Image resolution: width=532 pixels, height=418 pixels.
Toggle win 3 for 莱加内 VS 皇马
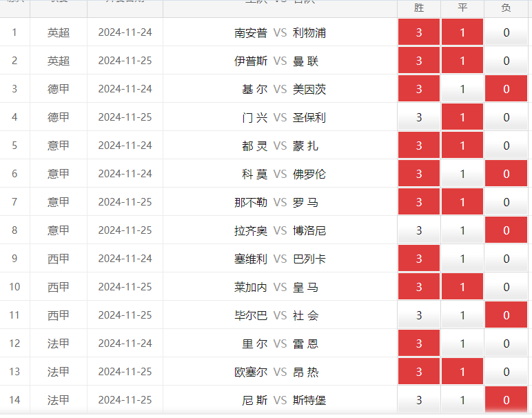pos(419,286)
